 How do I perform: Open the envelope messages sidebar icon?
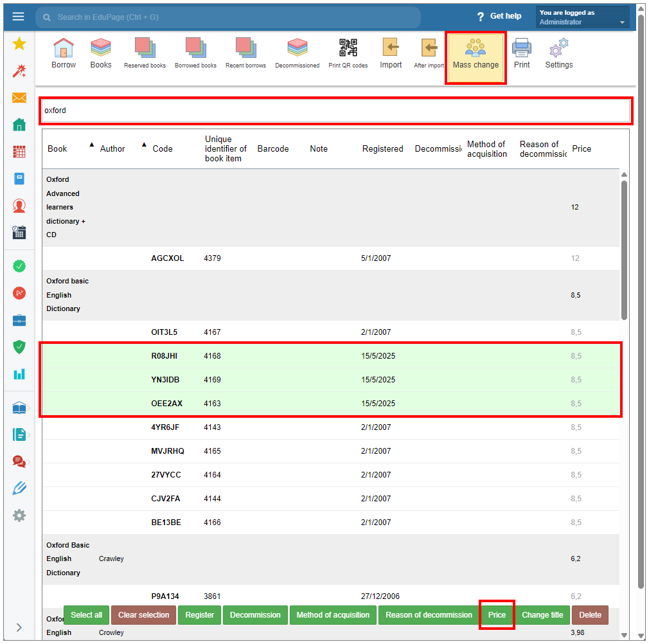tap(19, 98)
